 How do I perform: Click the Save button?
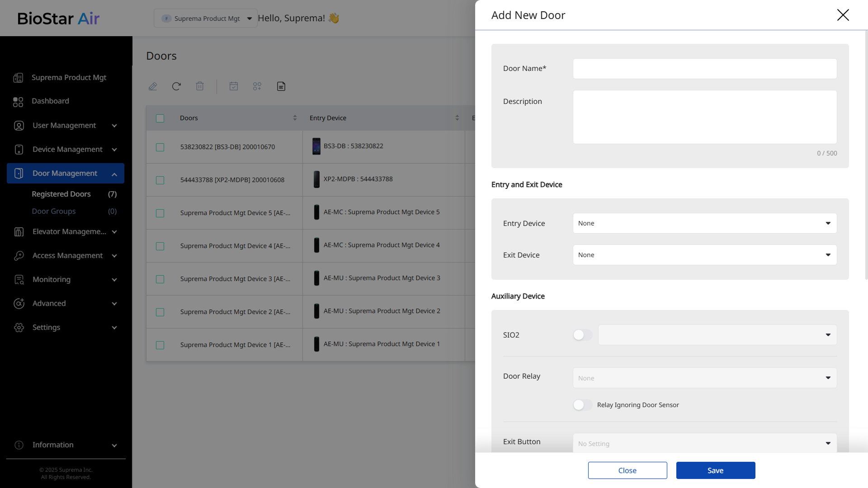715,470
